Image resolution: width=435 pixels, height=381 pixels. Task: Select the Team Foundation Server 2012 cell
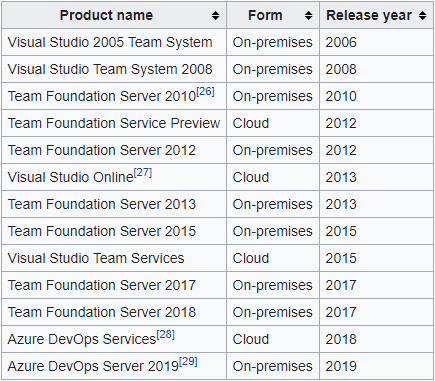114,150
